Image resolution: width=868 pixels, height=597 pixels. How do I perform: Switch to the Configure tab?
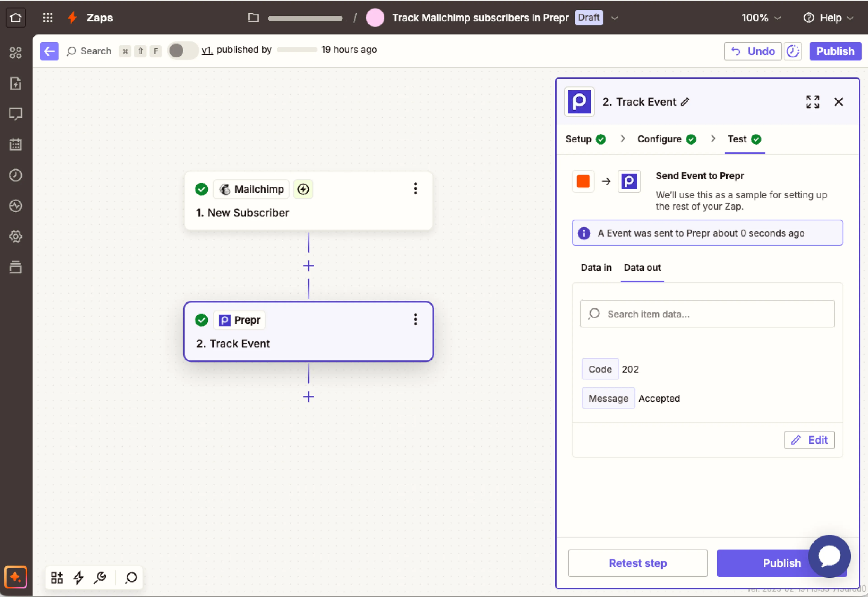pyautogui.click(x=667, y=139)
